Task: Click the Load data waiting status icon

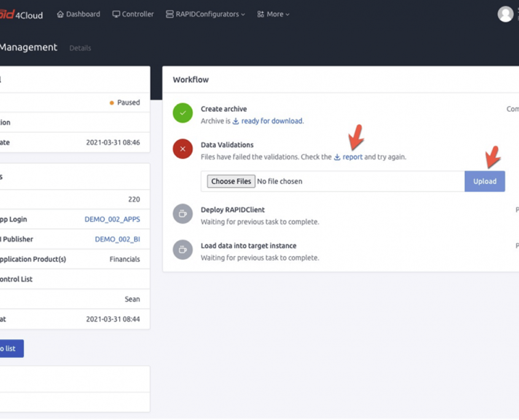Action: [x=182, y=250]
